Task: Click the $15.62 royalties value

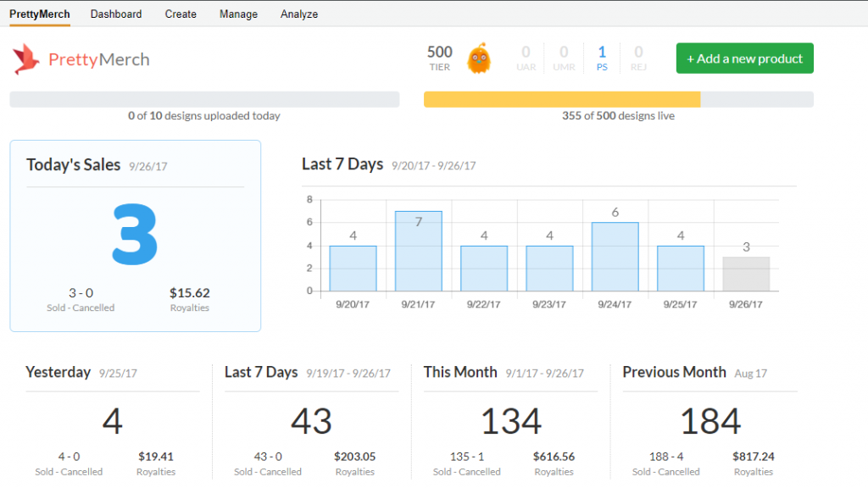Action: click(x=190, y=292)
